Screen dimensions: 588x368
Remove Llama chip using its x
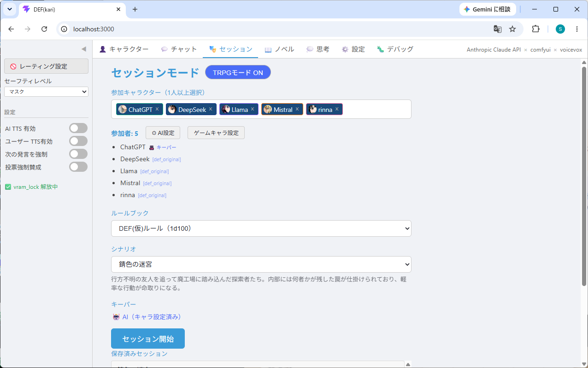(253, 109)
